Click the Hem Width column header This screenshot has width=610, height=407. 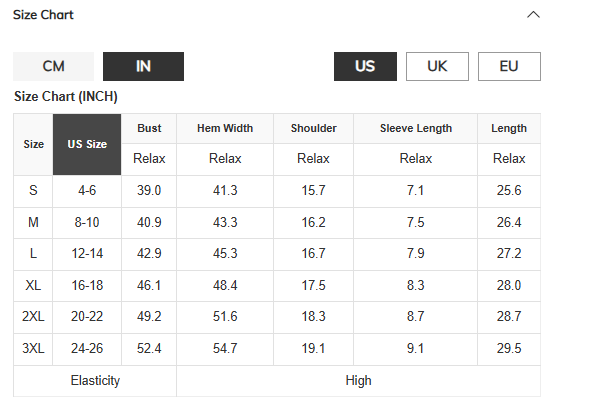tap(225, 128)
